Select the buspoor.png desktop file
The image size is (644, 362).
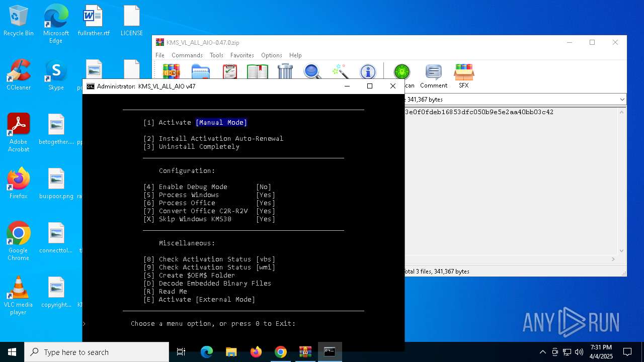click(56, 184)
